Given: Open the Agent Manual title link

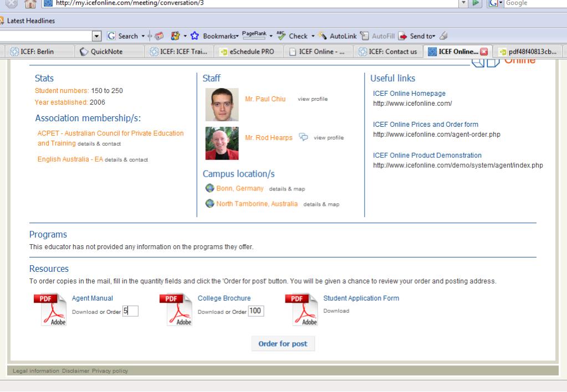Looking at the screenshot, I should click(x=92, y=298).
